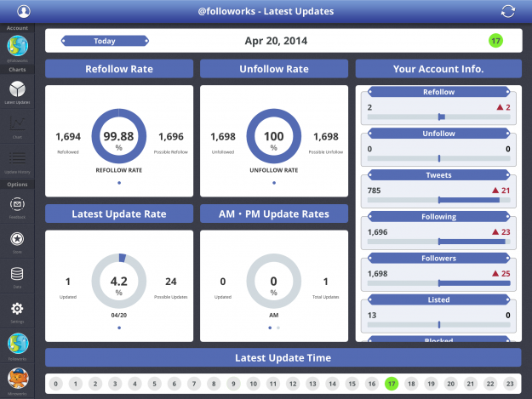The image size is (532, 399).
Task: Click the green 17 badge beside the date
Action: pos(495,40)
